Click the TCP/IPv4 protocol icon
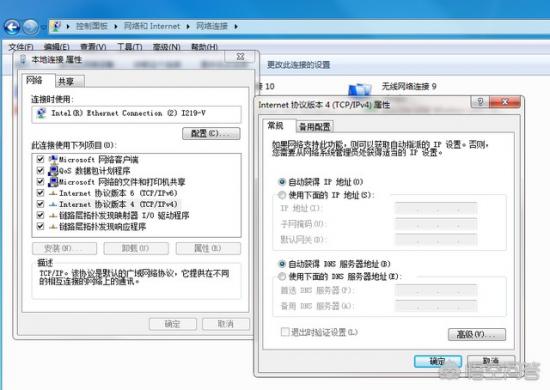 point(53,204)
